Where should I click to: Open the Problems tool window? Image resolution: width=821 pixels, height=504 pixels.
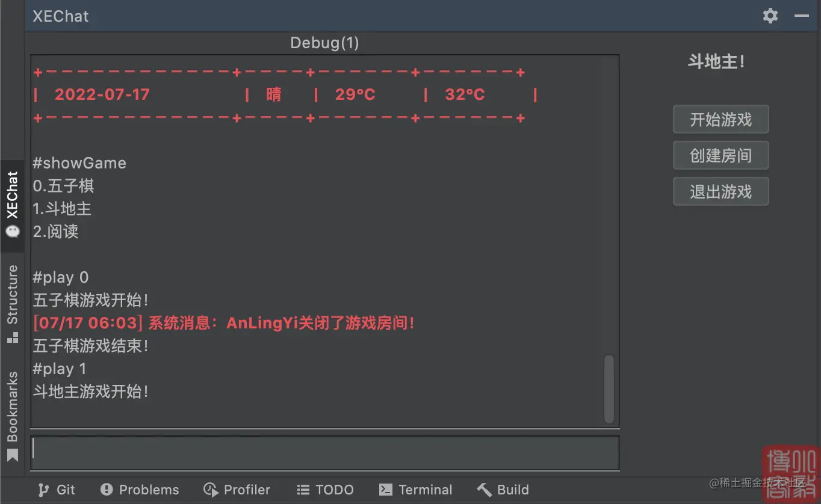click(x=140, y=490)
